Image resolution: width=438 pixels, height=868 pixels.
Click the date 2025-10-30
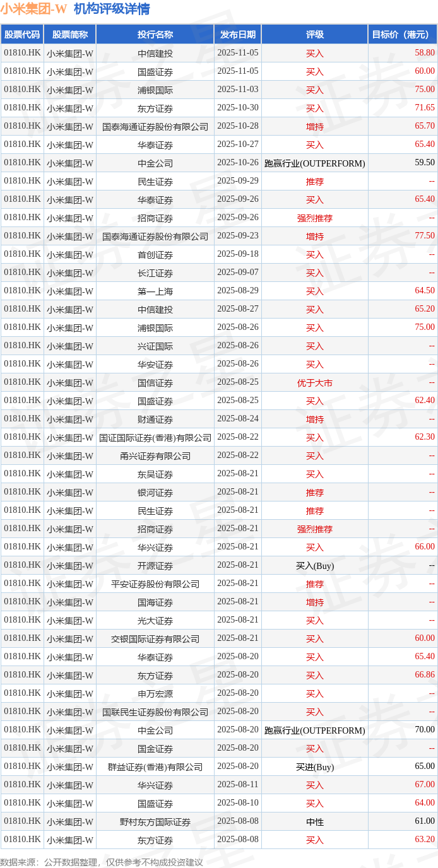click(238, 108)
